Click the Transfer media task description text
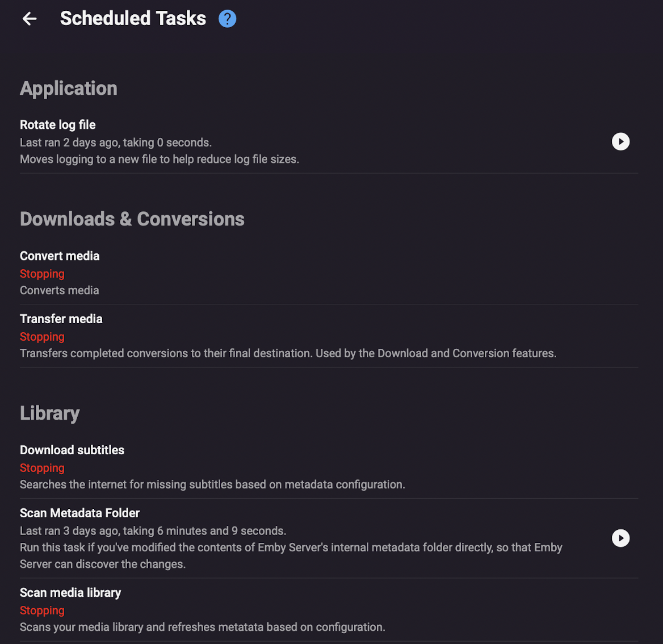 coord(288,353)
